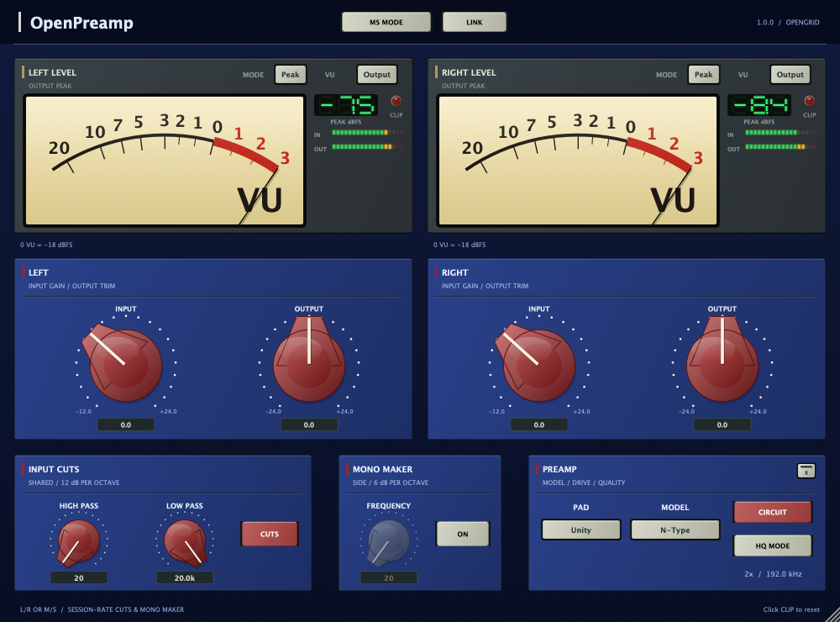The image size is (840, 622).
Task: Click the window resize grip corner
Action: pyautogui.click(x=832, y=614)
